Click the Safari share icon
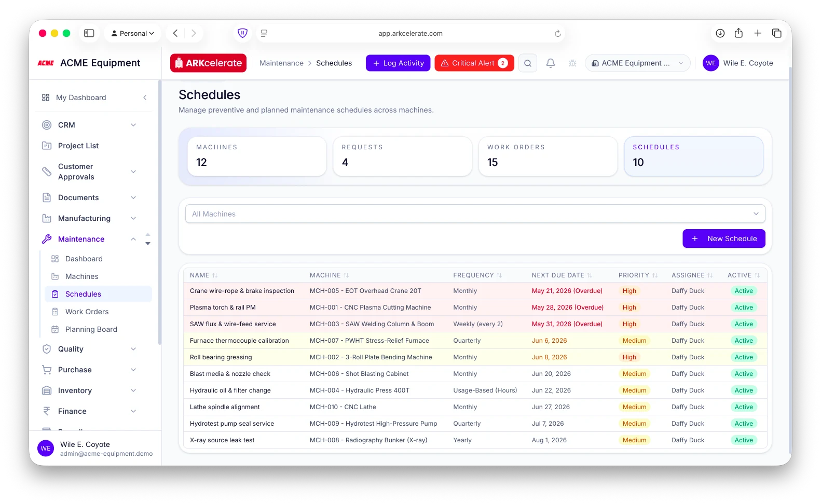Image resolution: width=821 pixels, height=504 pixels. coord(738,33)
